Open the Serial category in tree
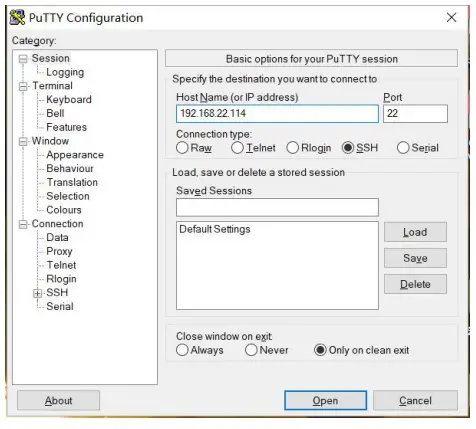This screenshot has width=476, height=429. (x=60, y=307)
